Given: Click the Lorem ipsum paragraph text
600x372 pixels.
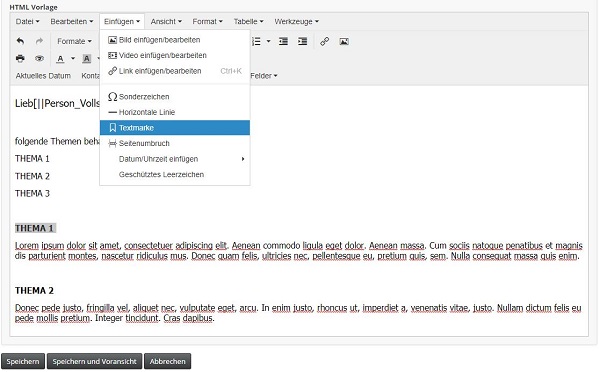Looking at the screenshot, I should click(298, 251).
